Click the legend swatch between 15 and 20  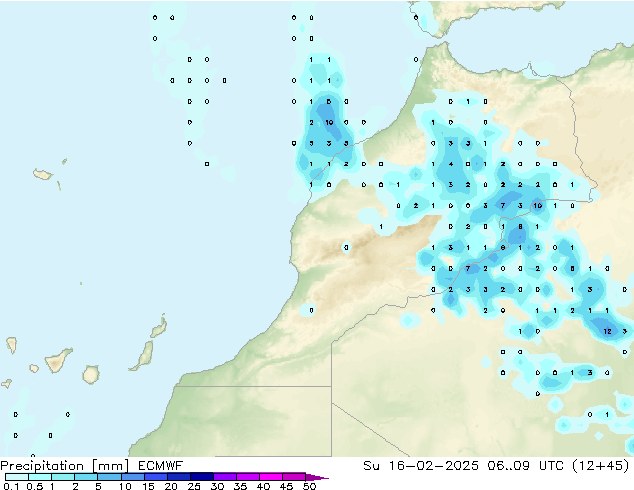155,477
